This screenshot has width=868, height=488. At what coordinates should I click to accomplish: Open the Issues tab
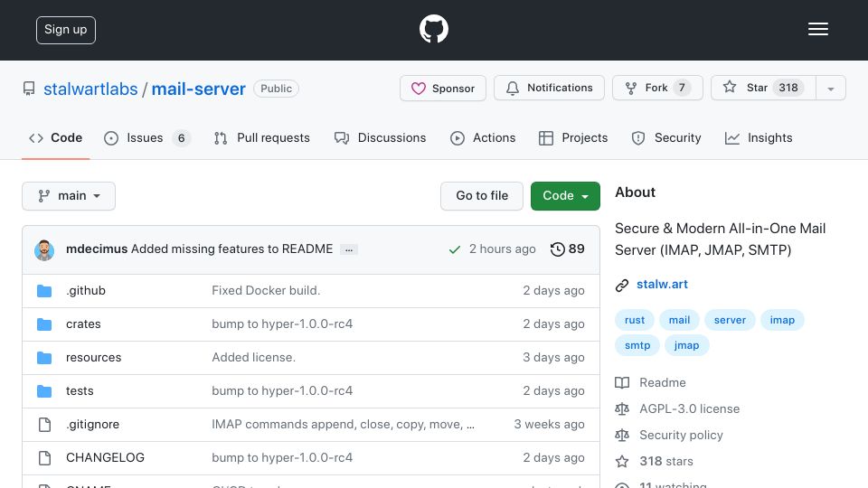147,137
